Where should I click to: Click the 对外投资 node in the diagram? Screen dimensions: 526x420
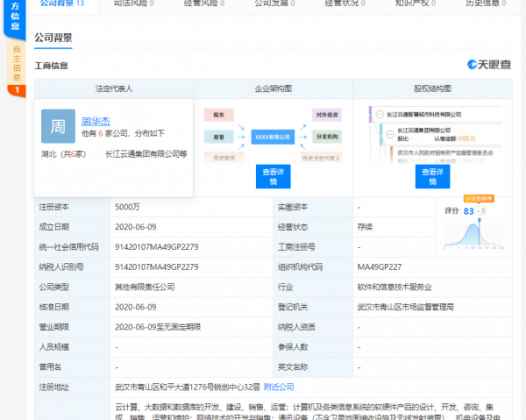point(327,115)
